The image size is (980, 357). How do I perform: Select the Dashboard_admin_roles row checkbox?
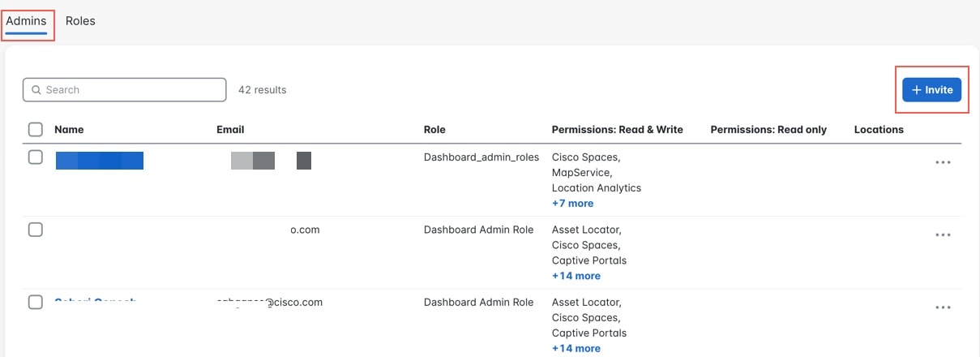36,157
